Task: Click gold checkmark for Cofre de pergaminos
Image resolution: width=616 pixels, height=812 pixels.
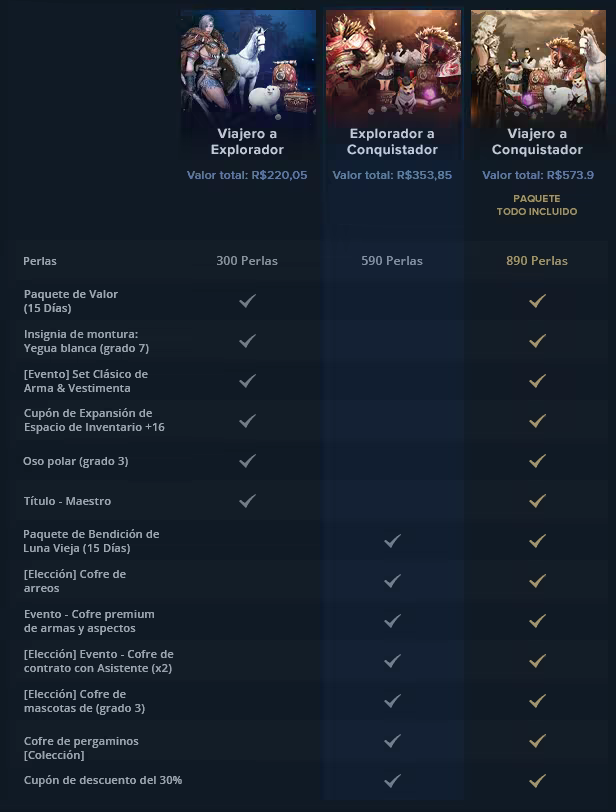Action: coord(537,741)
